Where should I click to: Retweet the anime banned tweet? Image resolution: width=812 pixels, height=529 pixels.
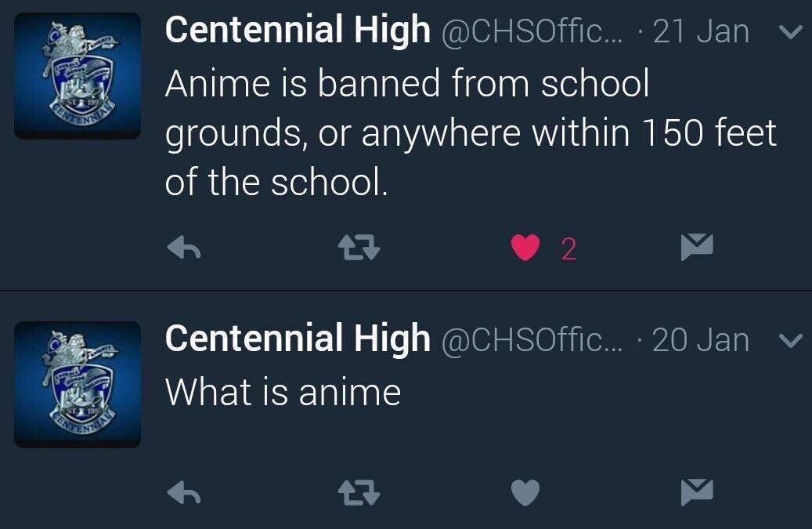pos(359,248)
